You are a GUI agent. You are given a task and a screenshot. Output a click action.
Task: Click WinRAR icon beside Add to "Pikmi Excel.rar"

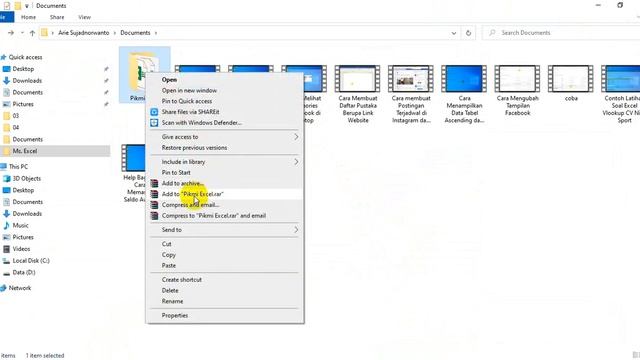[x=154, y=194]
